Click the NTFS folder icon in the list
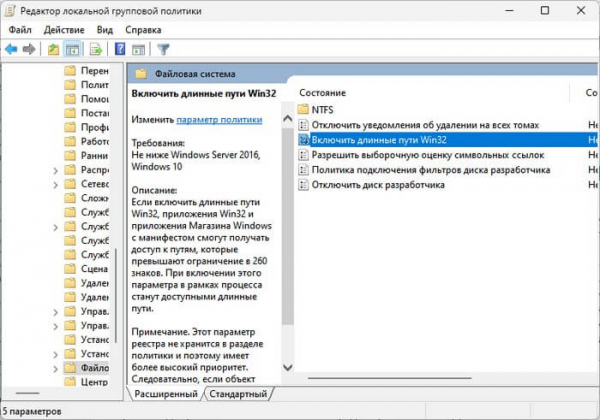The height and width of the screenshot is (420, 600). click(x=303, y=109)
